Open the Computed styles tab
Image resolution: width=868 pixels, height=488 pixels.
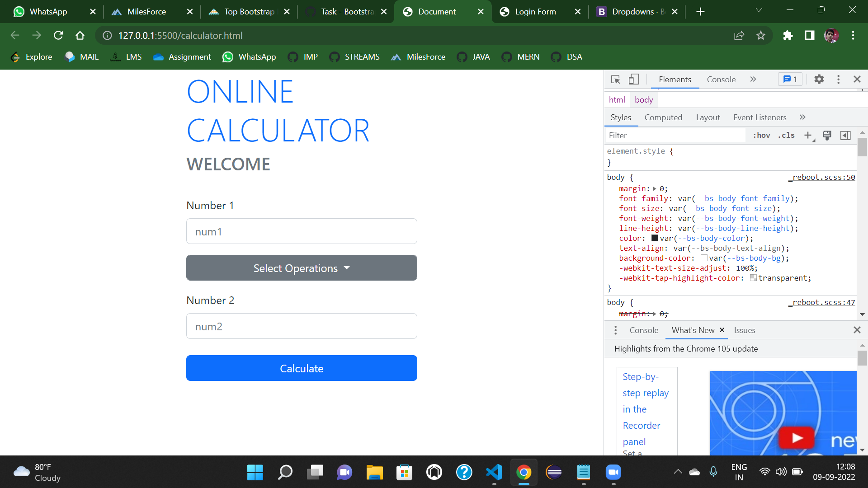[x=663, y=117]
